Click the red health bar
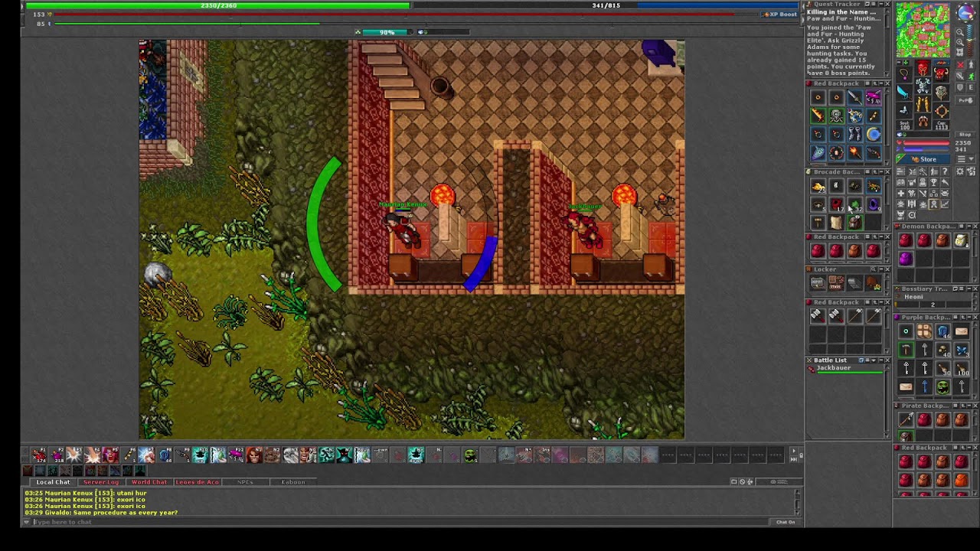Image resolution: width=980 pixels, height=551 pixels. pos(925,143)
